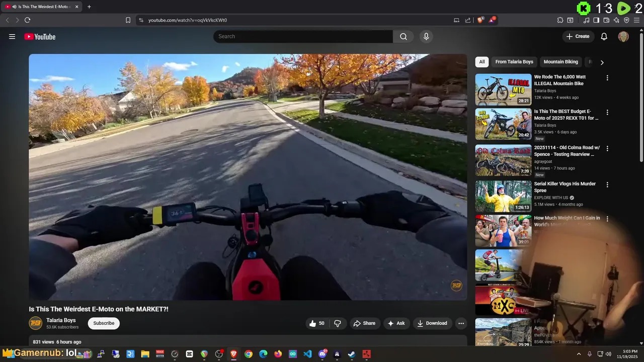Open the Brave Shields icon
644x362 pixels.
[480, 20]
